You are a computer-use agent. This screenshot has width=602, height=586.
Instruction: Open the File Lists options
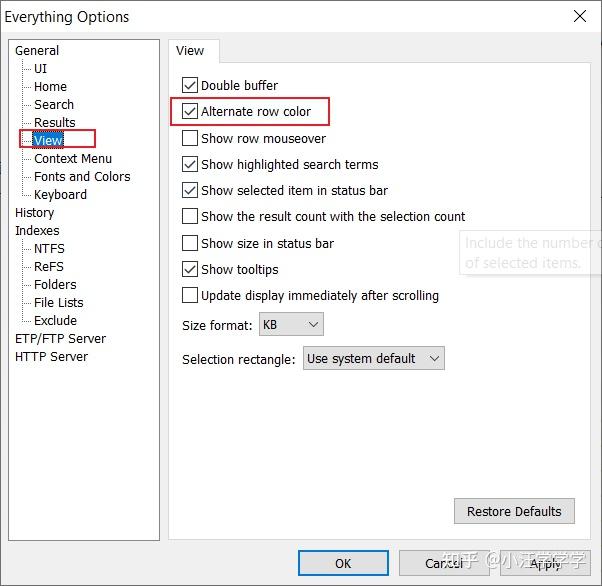tap(59, 303)
